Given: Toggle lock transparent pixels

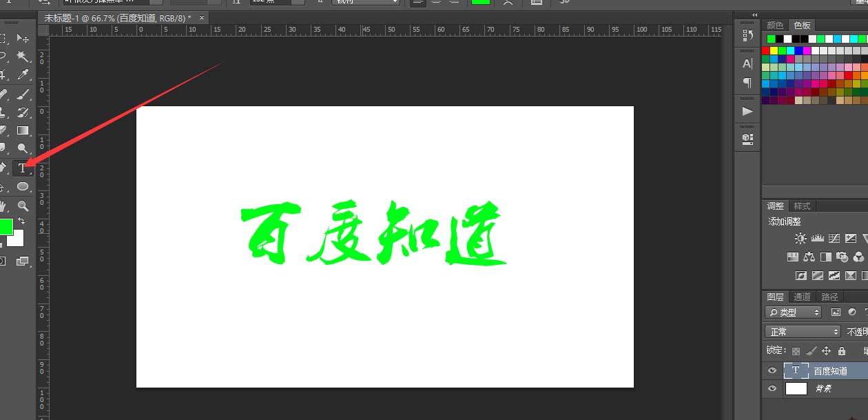Looking at the screenshot, I should pyautogui.click(x=796, y=351).
